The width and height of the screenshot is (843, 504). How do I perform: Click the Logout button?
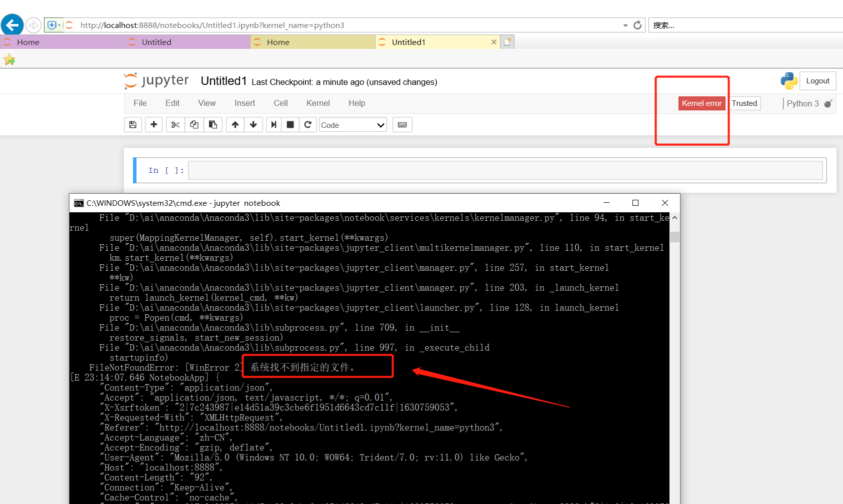pyautogui.click(x=817, y=81)
